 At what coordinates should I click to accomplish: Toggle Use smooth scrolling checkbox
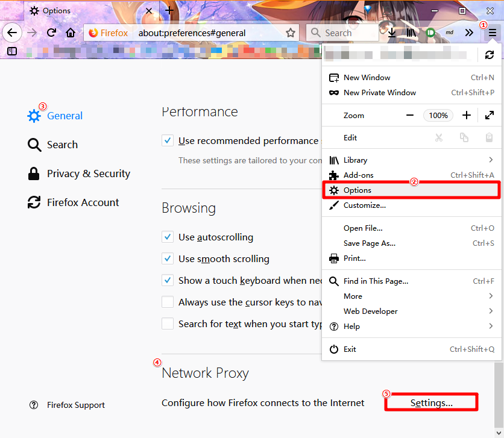point(168,259)
